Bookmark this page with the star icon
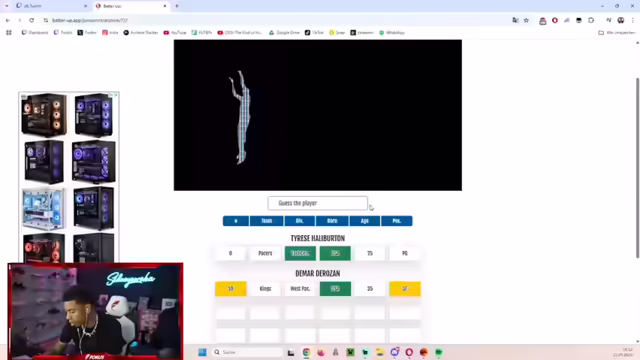Viewport: 640px width, 360px height. pyautogui.click(x=526, y=20)
